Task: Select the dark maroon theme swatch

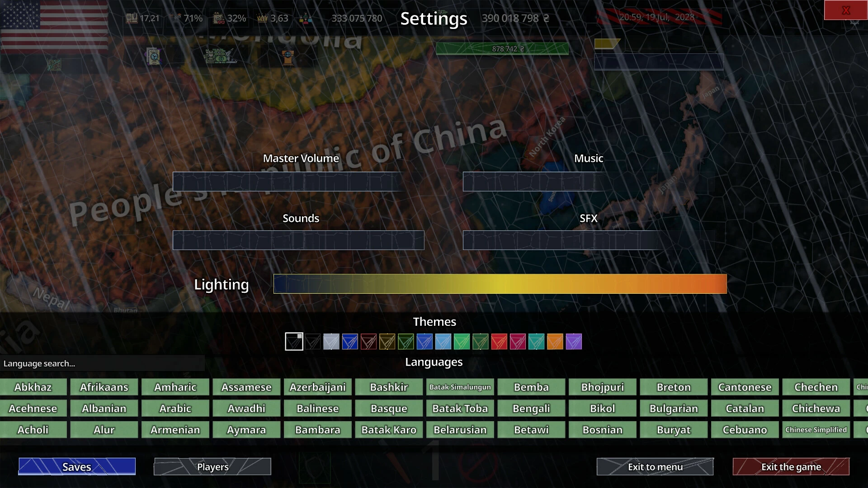Action: coord(368,342)
